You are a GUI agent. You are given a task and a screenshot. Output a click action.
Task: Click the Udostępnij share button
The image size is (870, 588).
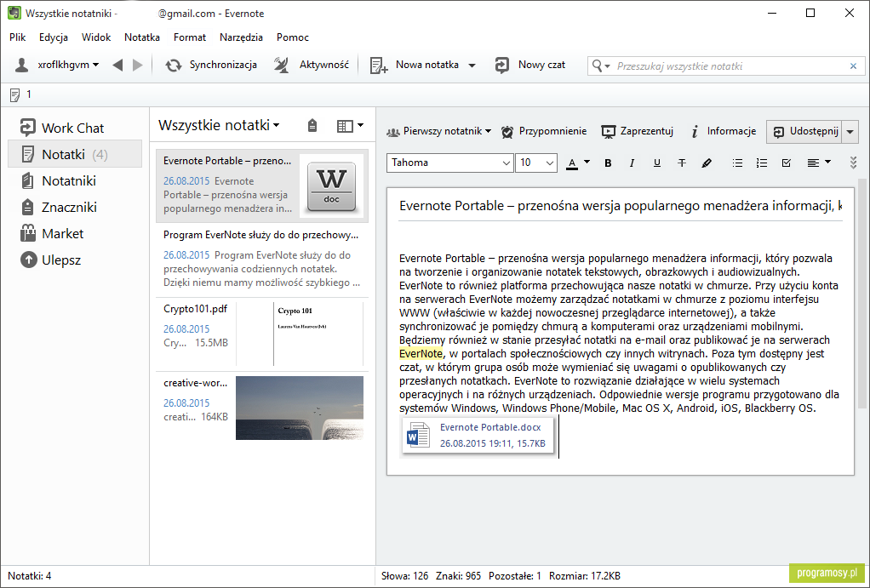pyautogui.click(x=804, y=131)
